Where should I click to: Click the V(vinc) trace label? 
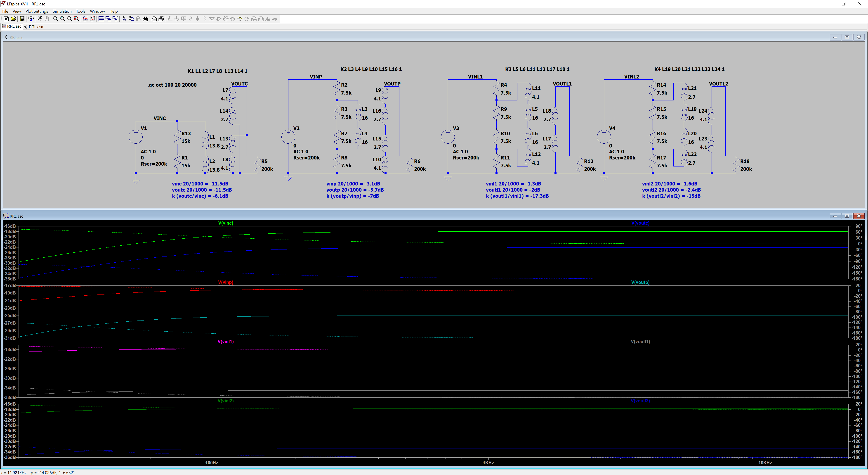point(225,223)
